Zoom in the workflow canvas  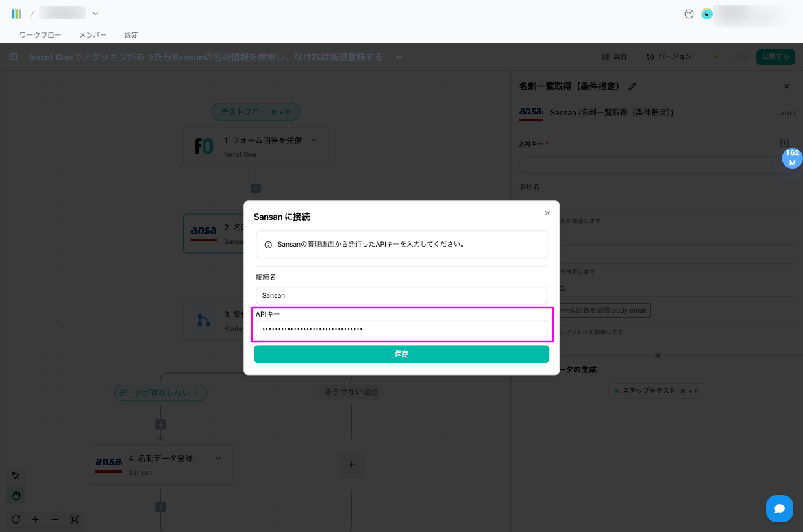(36, 519)
